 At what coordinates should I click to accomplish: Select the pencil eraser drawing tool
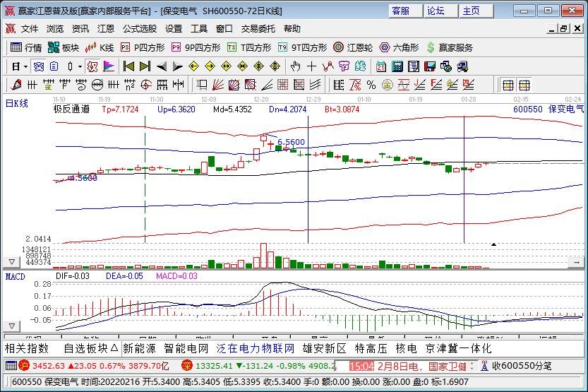coord(16,85)
